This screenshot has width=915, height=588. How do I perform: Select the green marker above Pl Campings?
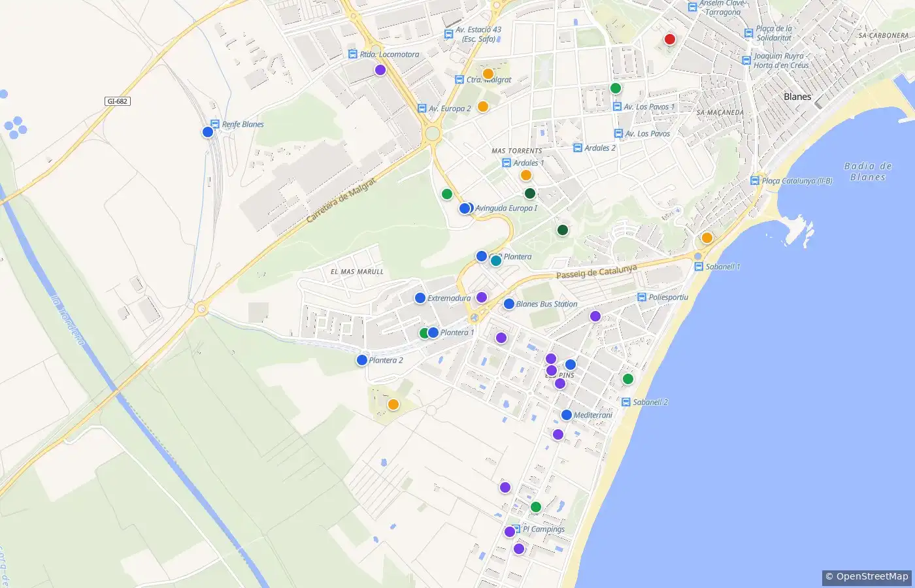536,507
